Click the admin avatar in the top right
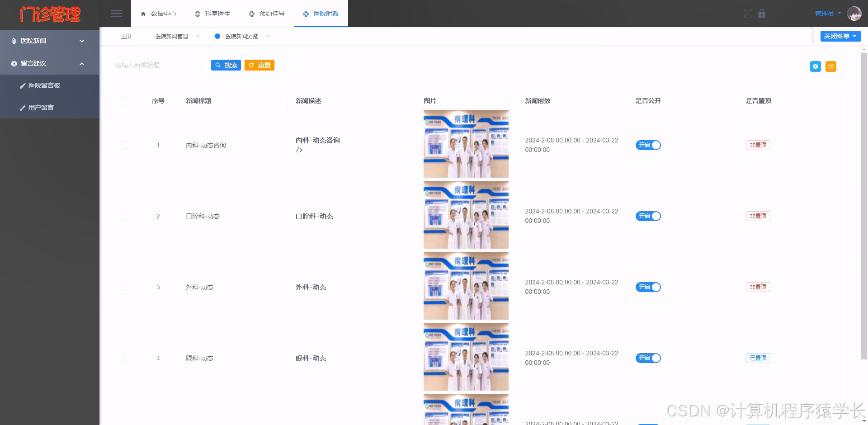868x425 pixels. click(x=854, y=14)
